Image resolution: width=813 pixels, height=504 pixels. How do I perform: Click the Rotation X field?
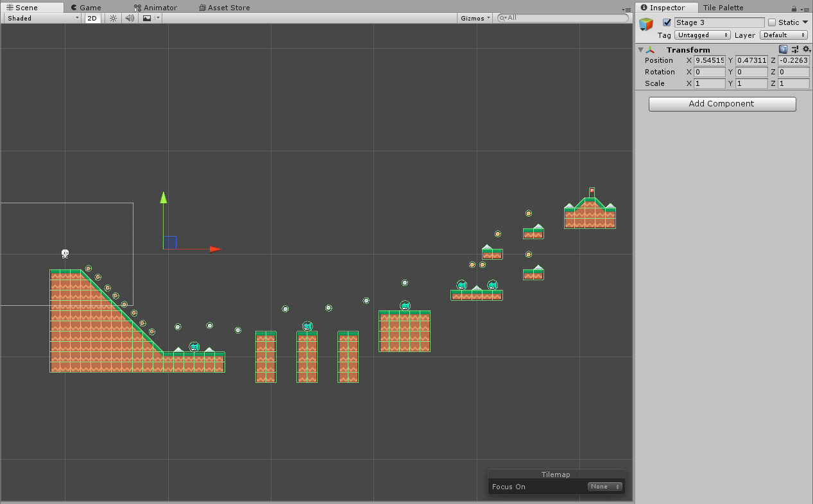(710, 72)
